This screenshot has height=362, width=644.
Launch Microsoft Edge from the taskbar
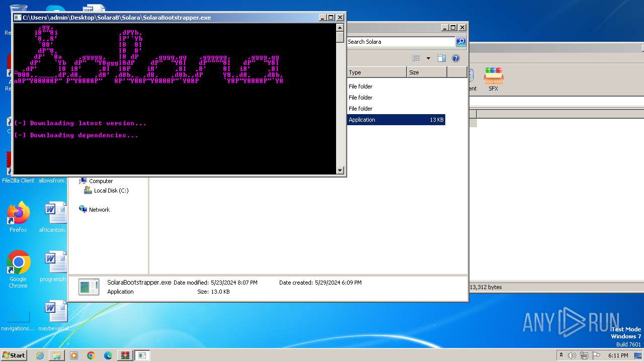tap(108, 355)
